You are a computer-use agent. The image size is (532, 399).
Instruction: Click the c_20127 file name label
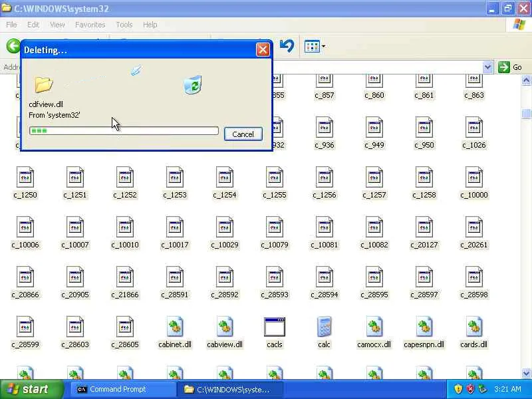tap(424, 245)
